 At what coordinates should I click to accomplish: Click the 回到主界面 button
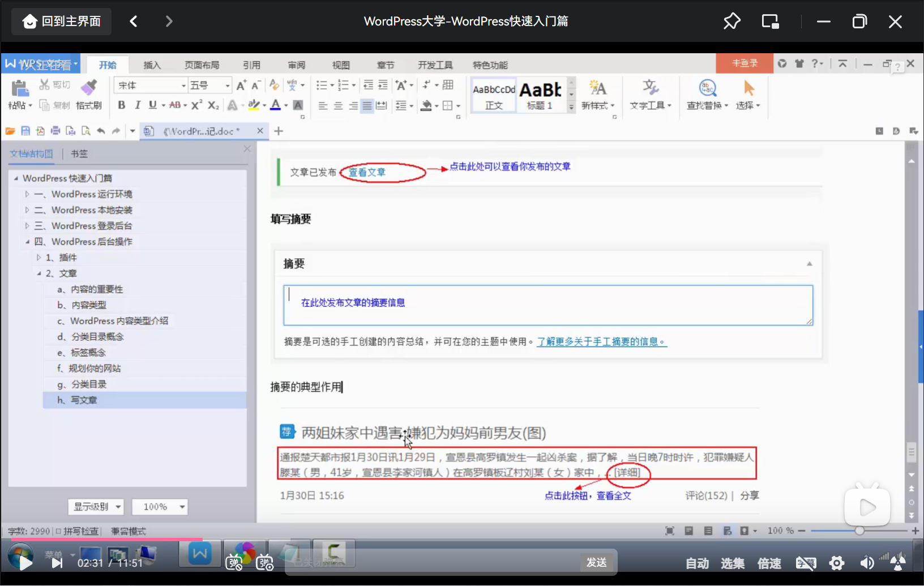click(x=62, y=22)
